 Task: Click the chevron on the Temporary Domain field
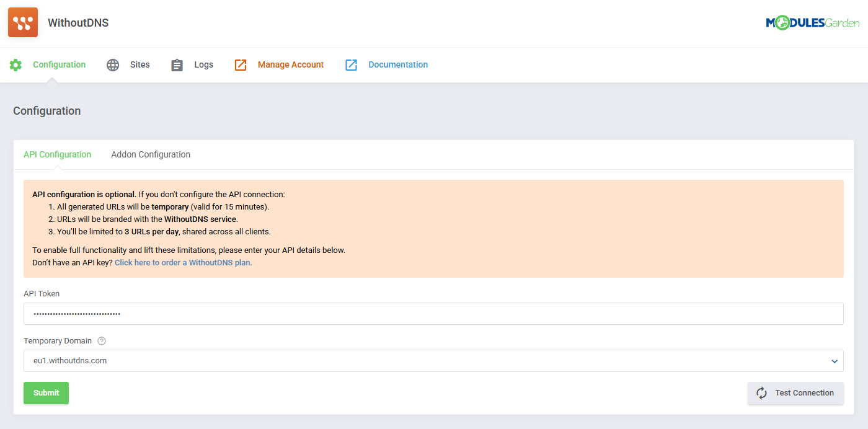pyautogui.click(x=835, y=360)
